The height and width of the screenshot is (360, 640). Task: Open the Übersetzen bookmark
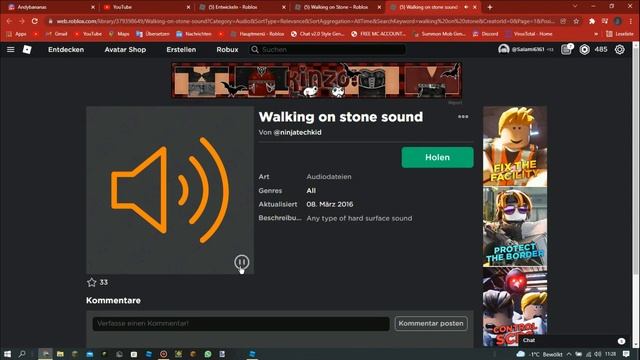(x=153, y=34)
